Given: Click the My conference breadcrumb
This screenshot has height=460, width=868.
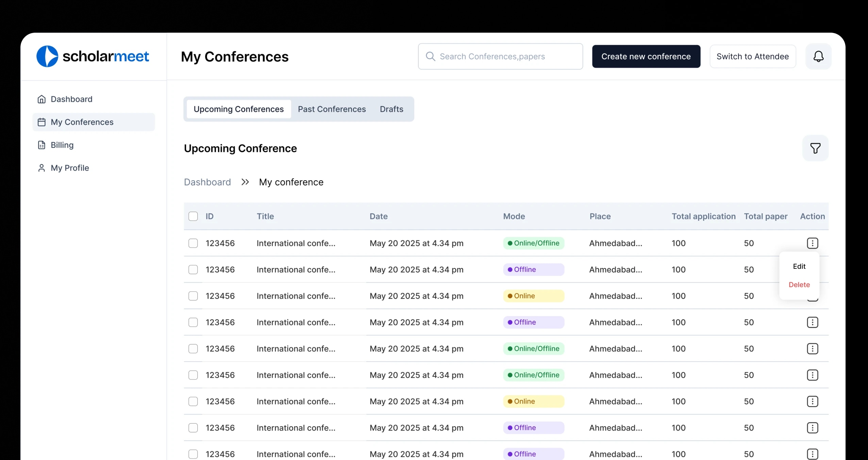Looking at the screenshot, I should click(x=291, y=182).
